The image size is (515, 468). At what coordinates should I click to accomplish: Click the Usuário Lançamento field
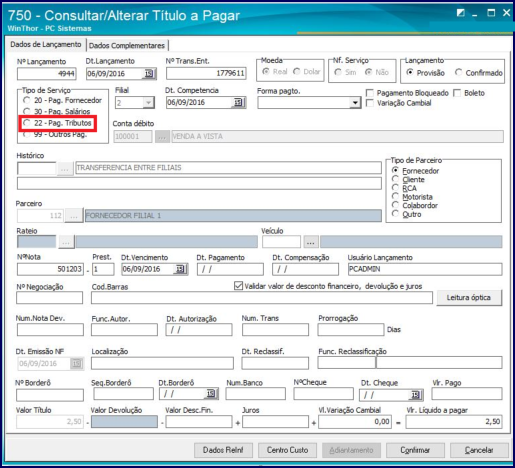pyautogui.click(x=425, y=269)
